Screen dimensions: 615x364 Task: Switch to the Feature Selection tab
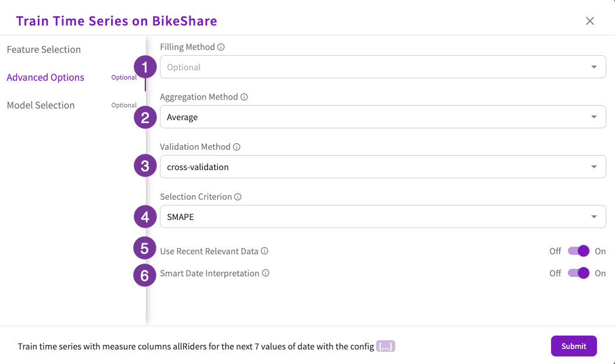point(44,49)
